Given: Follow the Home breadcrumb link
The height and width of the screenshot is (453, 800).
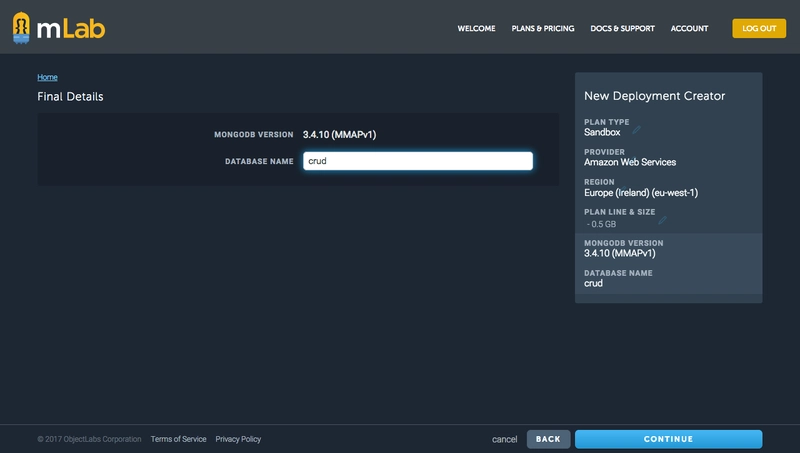Looking at the screenshot, I should click(47, 77).
